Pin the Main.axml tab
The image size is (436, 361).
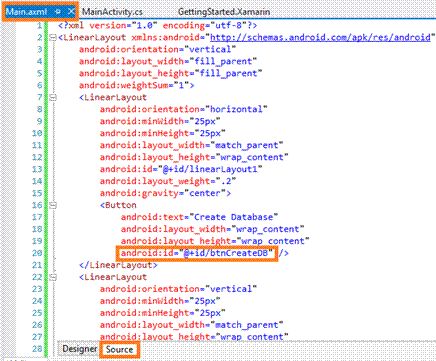[x=58, y=12]
